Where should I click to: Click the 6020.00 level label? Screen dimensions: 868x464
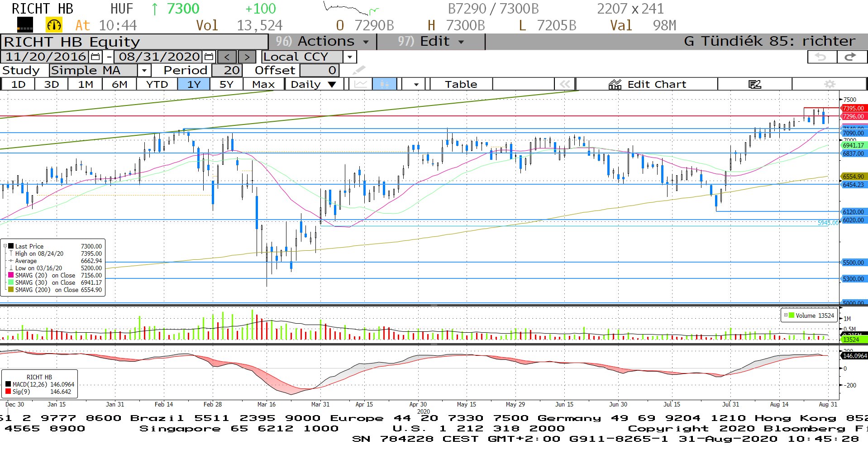click(854, 220)
